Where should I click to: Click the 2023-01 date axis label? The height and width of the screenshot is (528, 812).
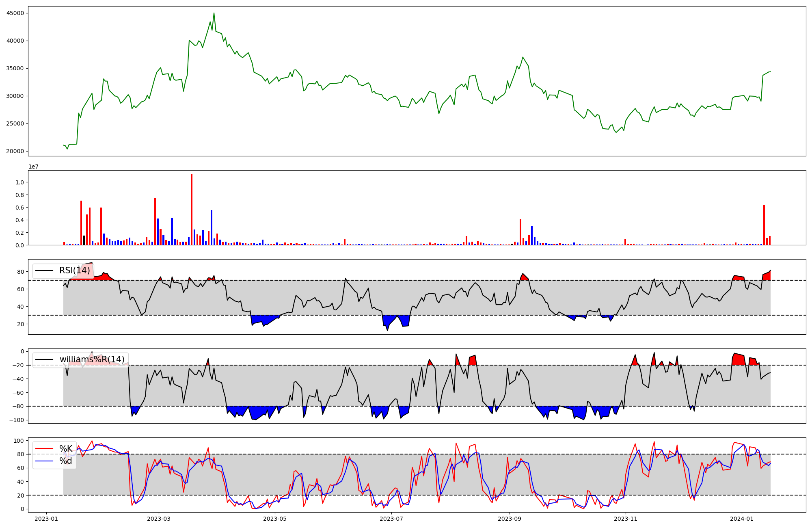[46, 519]
